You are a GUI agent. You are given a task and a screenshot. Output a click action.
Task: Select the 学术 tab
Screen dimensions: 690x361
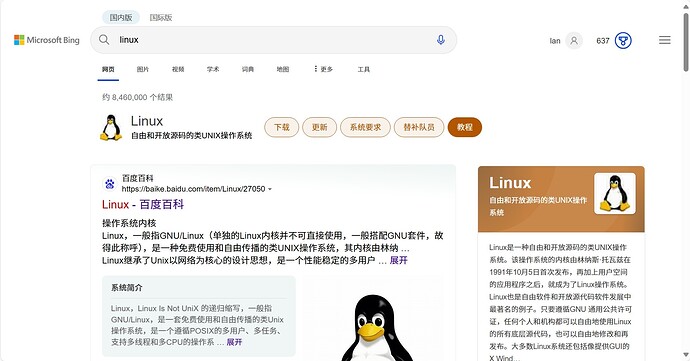click(213, 69)
